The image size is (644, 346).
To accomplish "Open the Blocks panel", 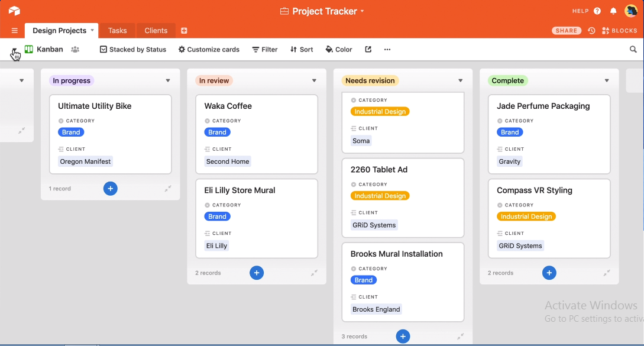I will (619, 30).
